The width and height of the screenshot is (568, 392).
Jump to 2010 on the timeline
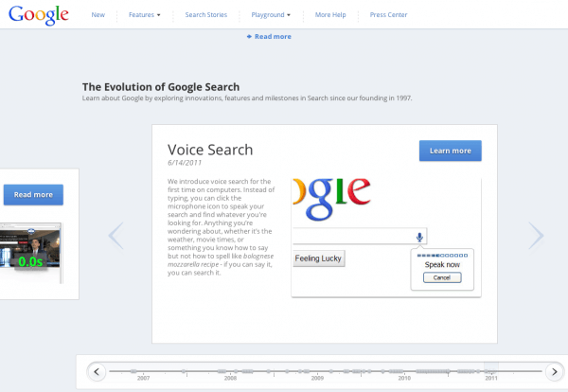(404, 378)
